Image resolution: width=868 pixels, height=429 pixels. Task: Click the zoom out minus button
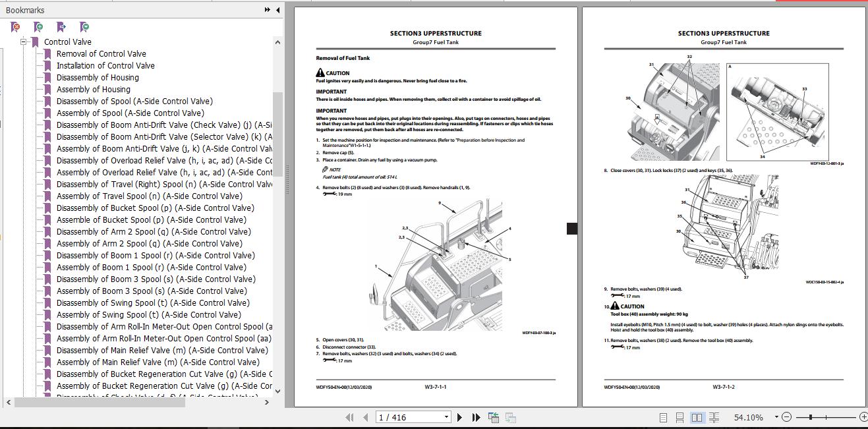coord(788,417)
